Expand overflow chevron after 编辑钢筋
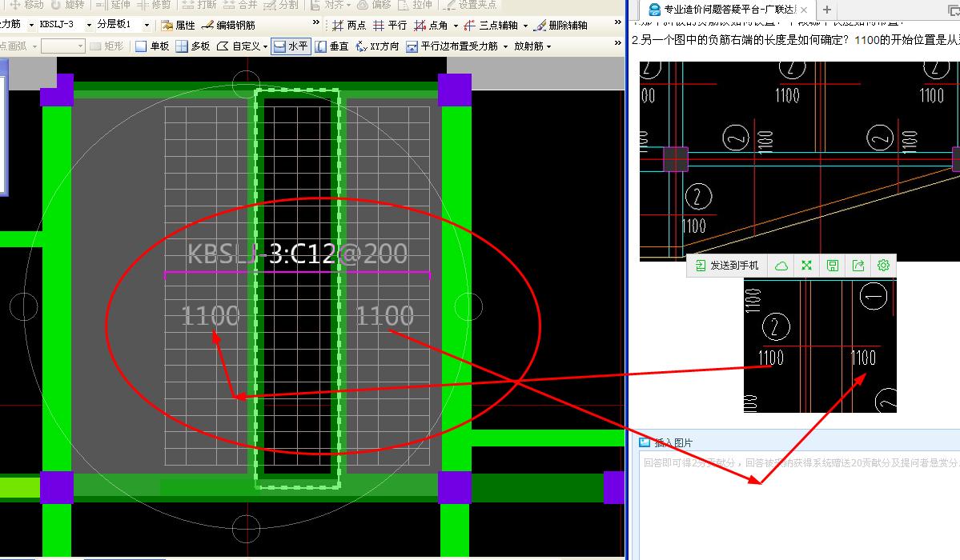This screenshot has height=560, width=960. pyautogui.click(x=316, y=22)
